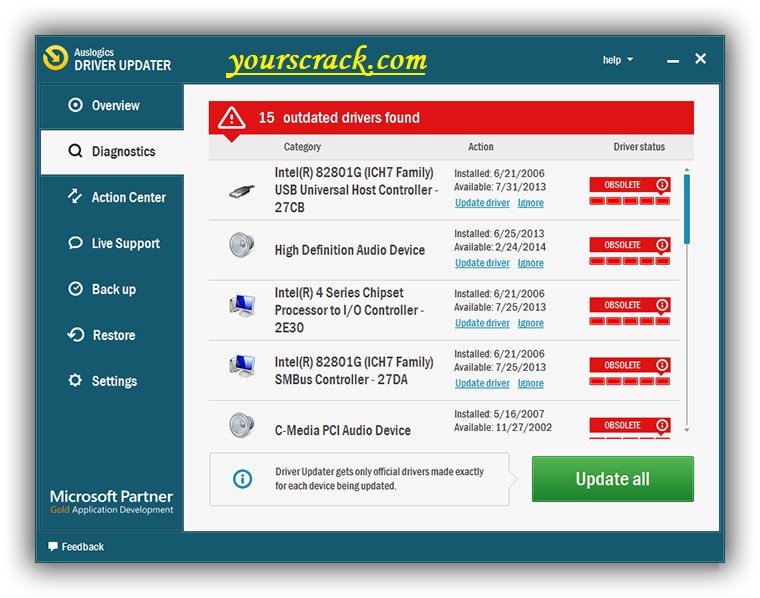Click info icon on SMBus Controller OBSOLETE badge
Viewport: 760px width, 598px height.
click(662, 365)
